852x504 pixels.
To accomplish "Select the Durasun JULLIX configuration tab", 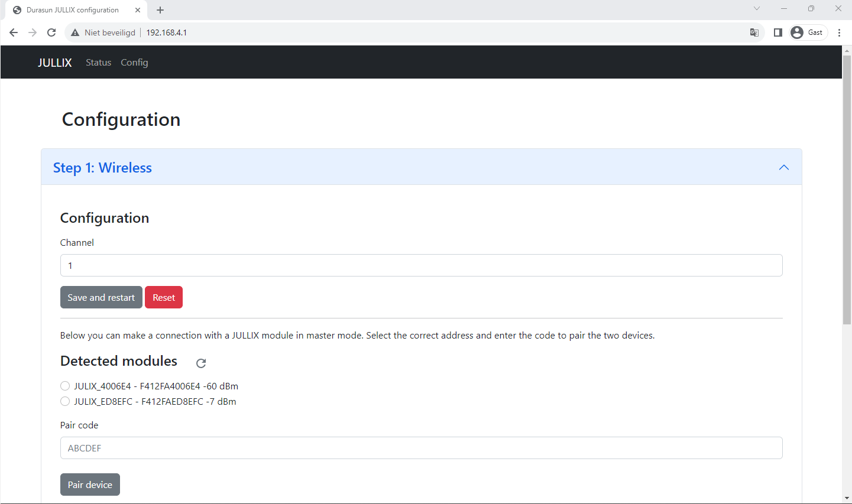I will pyautogui.click(x=76, y=10).
